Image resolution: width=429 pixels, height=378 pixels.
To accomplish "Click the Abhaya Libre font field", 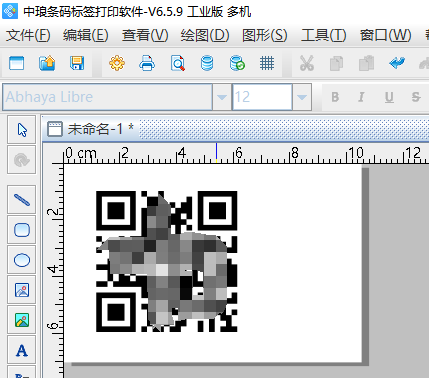I will [107, 97].
